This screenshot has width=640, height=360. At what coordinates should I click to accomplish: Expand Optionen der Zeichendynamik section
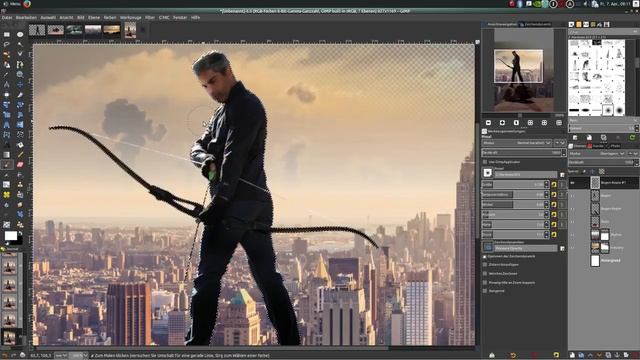click(x=485, y=256)
